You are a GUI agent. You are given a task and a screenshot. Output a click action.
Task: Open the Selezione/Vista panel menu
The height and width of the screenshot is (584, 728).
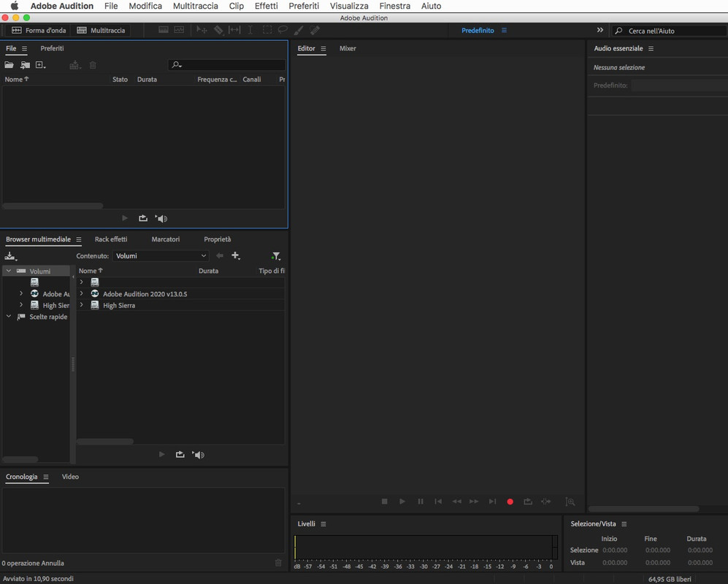[x=624, y=524]
